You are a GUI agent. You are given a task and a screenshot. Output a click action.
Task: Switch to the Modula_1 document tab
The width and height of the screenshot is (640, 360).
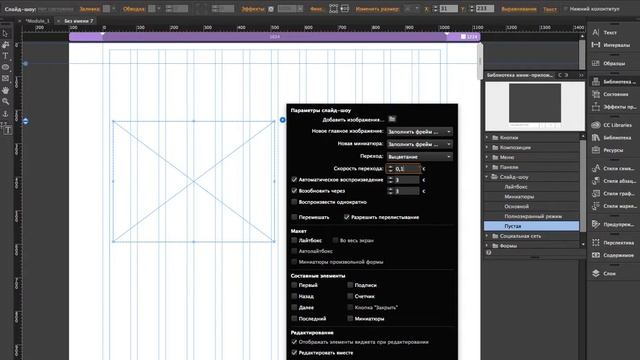coord(38,21)
